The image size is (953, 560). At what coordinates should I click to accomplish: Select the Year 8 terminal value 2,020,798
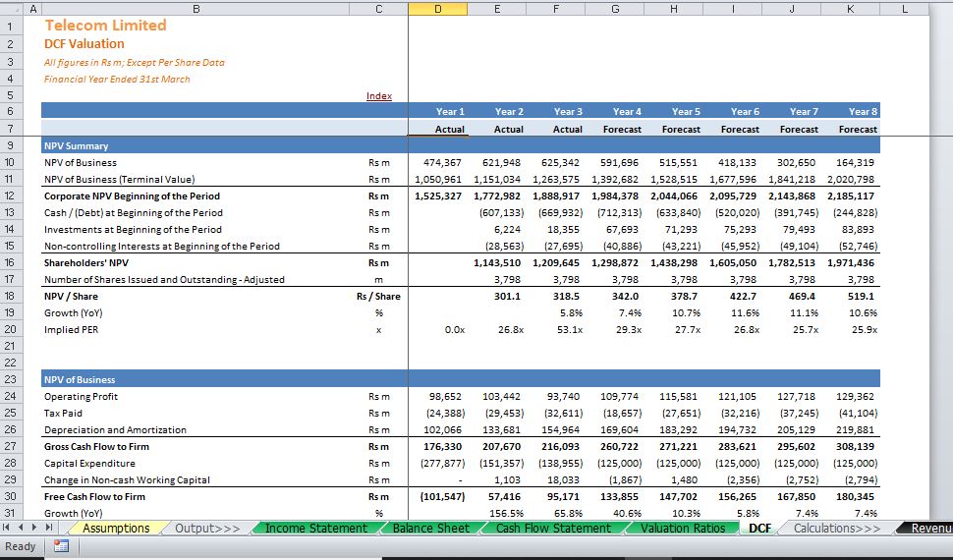tap(852, 180)
